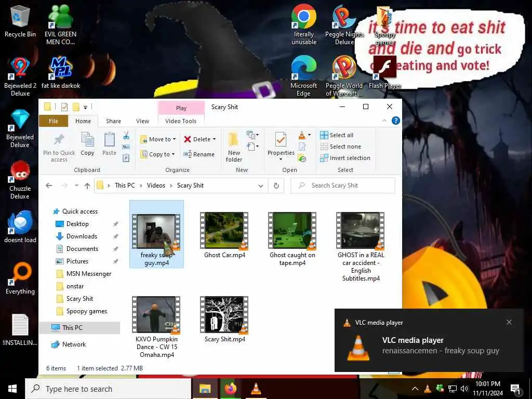This screenshot has height=399, width=532.
Task: Click Select none in ribbon
Action: 341,147
